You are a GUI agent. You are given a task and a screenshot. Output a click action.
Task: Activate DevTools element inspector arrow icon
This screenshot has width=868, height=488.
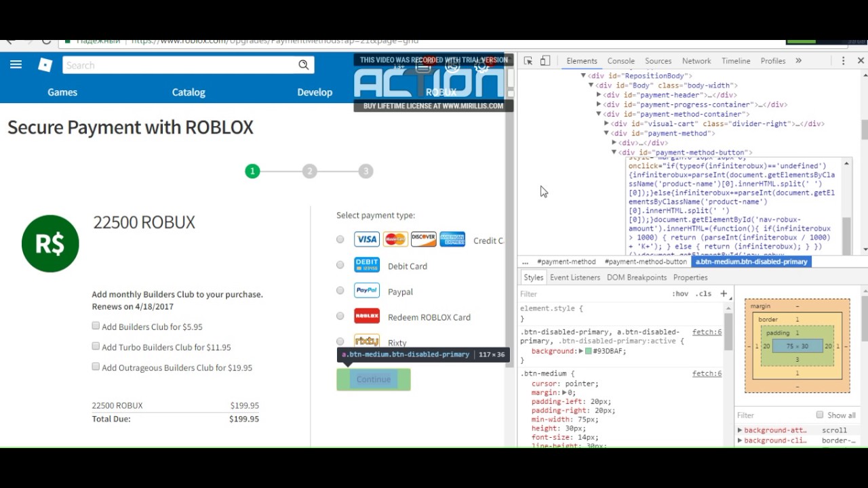point(528,60)
